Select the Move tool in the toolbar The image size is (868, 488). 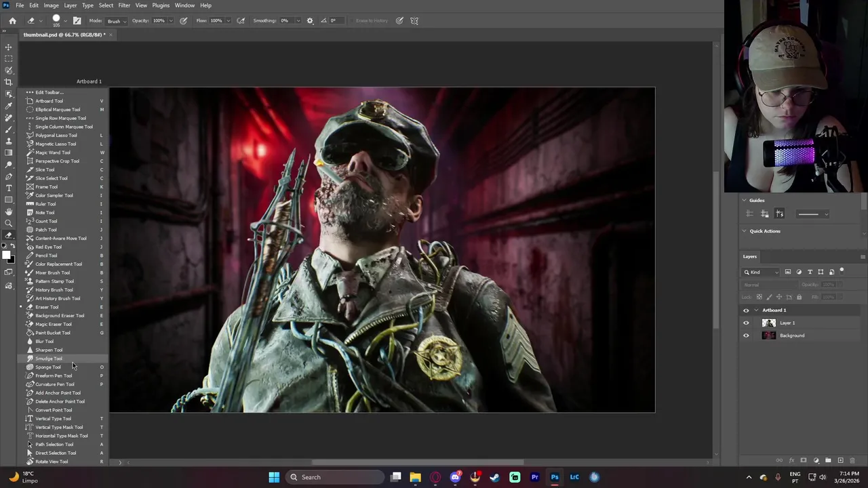point(9,47)
